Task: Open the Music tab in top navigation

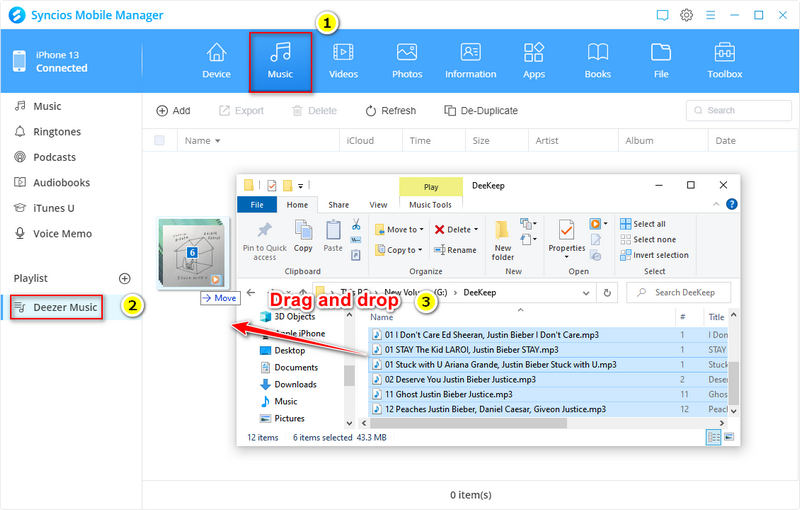Action: tap(280, 61)
